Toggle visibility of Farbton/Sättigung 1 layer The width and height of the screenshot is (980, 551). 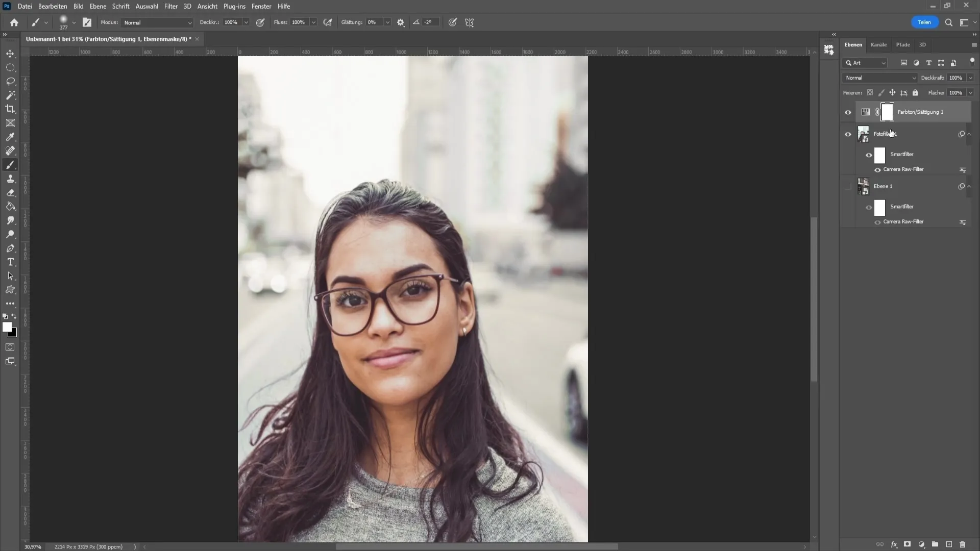click(848, 112)
